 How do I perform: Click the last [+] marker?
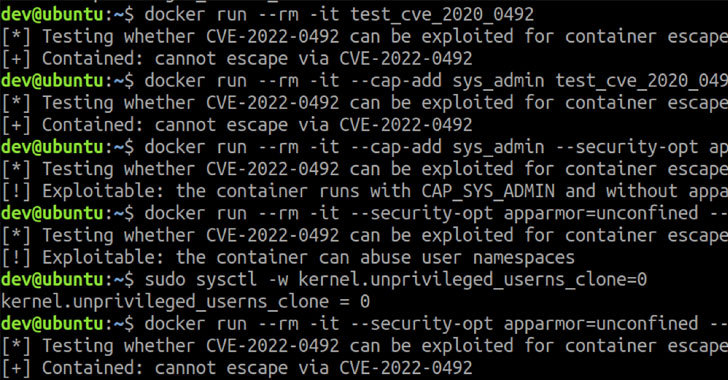click(x=16, y=368)
